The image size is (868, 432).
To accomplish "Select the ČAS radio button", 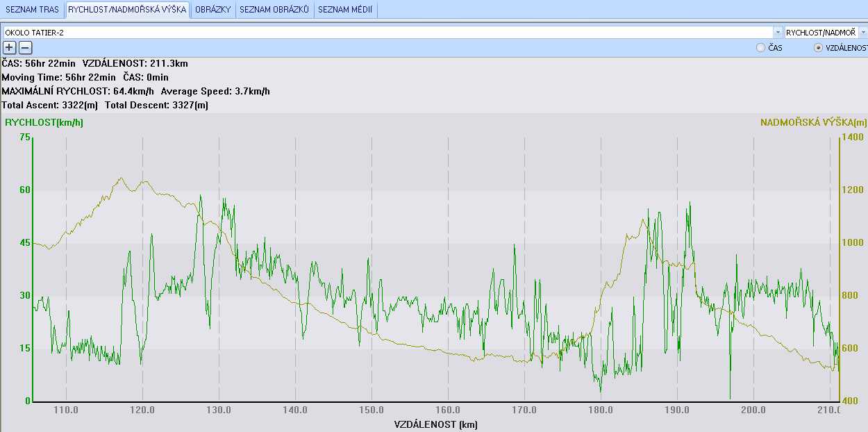I will point(760,48).
